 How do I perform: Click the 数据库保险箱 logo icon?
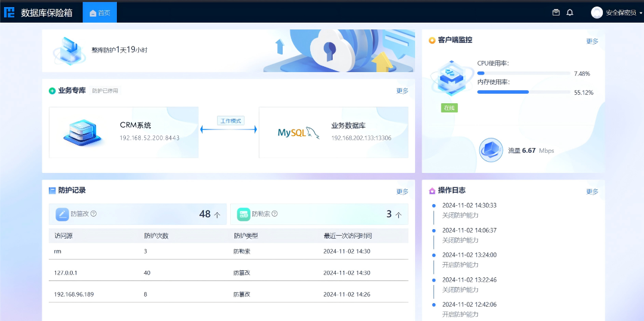click(x=9, y=13)
